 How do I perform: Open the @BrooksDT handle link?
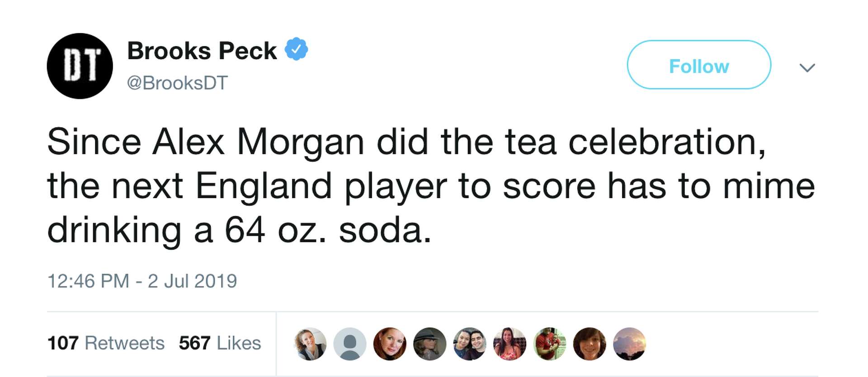click(x=176, y=82)
